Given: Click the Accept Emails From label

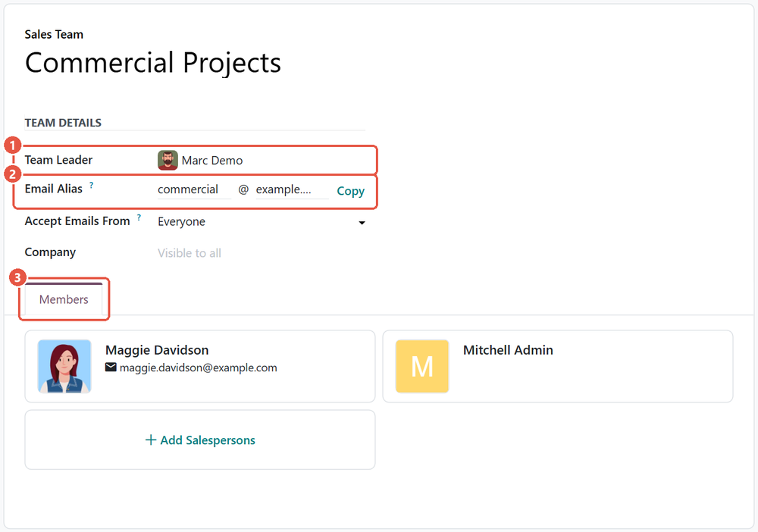Looking at the screenshot, I should 77,221.
